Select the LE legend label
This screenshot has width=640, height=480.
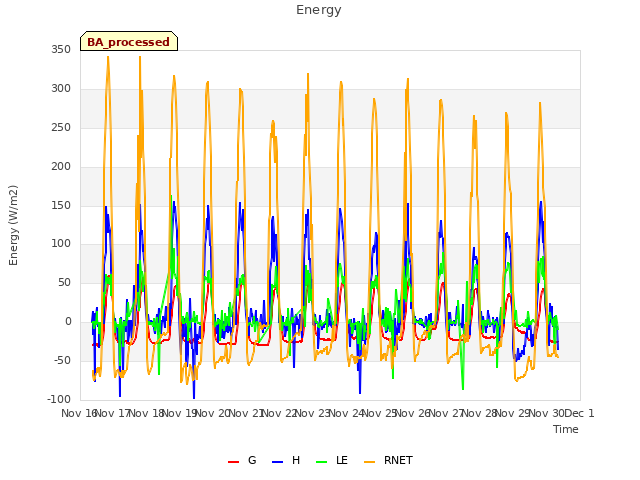point(342,460)
